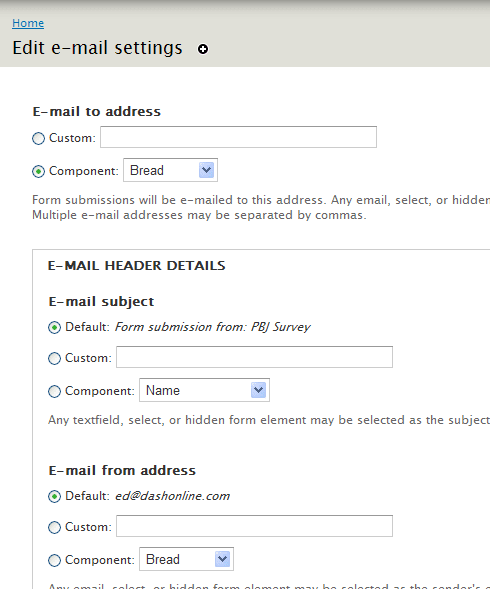Click the 'Edit e-mail settings' page title
Image resolution: width=490 pixels, height=589 pixels.
pyautogui.click(x=97, y=48)
